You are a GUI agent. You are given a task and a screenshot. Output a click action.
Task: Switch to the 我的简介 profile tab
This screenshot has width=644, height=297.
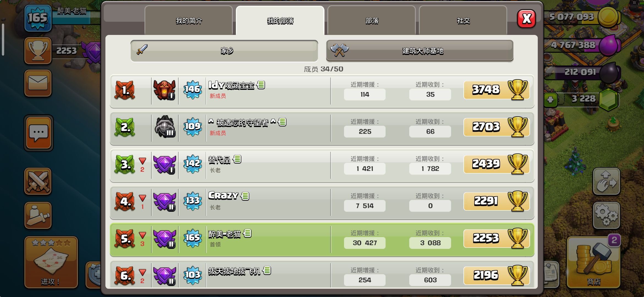point(189,21)
